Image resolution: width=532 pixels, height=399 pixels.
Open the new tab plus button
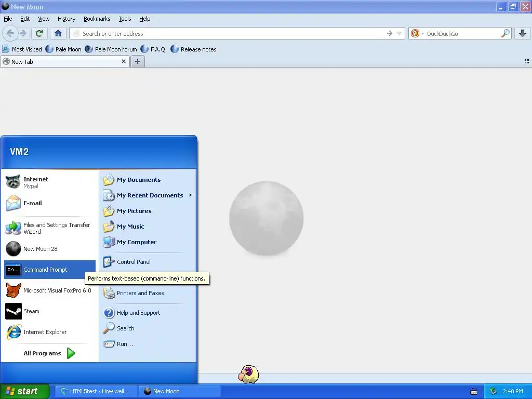click(137, 61)
